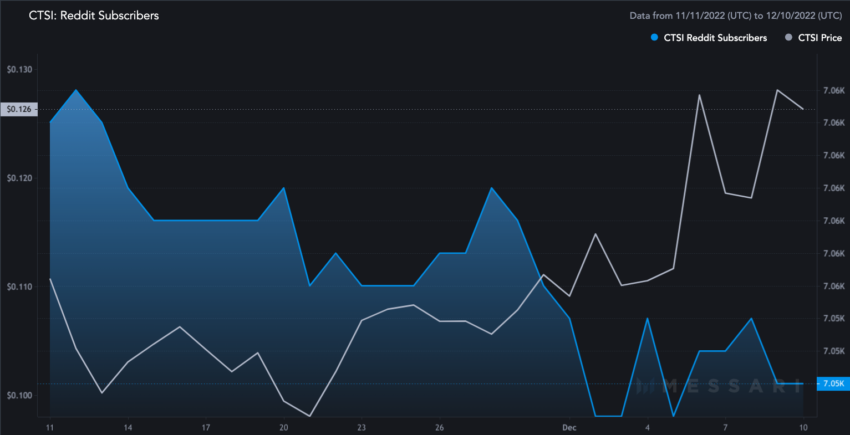Click the 4 date tick on x-axis

648,427
